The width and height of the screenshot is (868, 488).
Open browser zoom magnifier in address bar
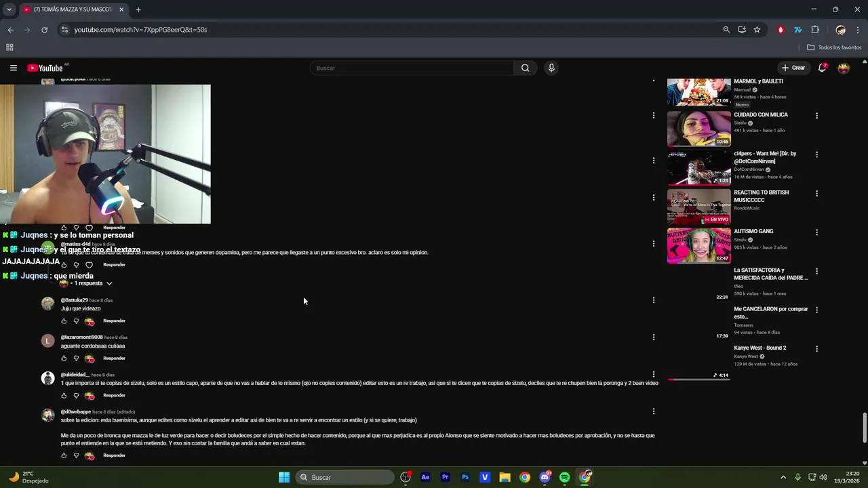coord(726,30)
